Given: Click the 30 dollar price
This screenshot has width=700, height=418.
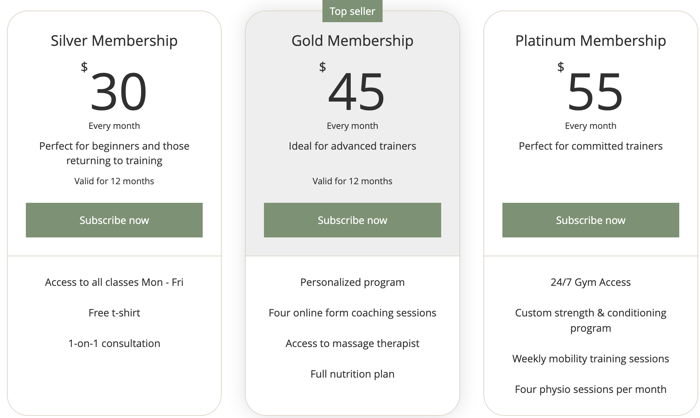Looking at the screenshot, I should click(x=118, y=92).
